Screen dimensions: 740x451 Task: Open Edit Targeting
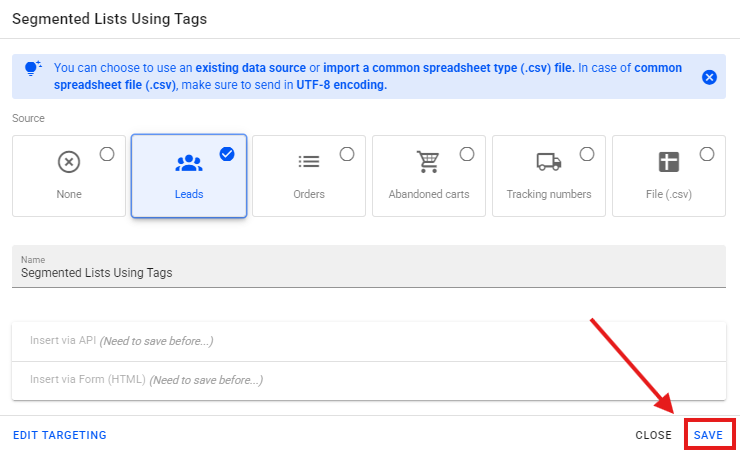(59, 435)
